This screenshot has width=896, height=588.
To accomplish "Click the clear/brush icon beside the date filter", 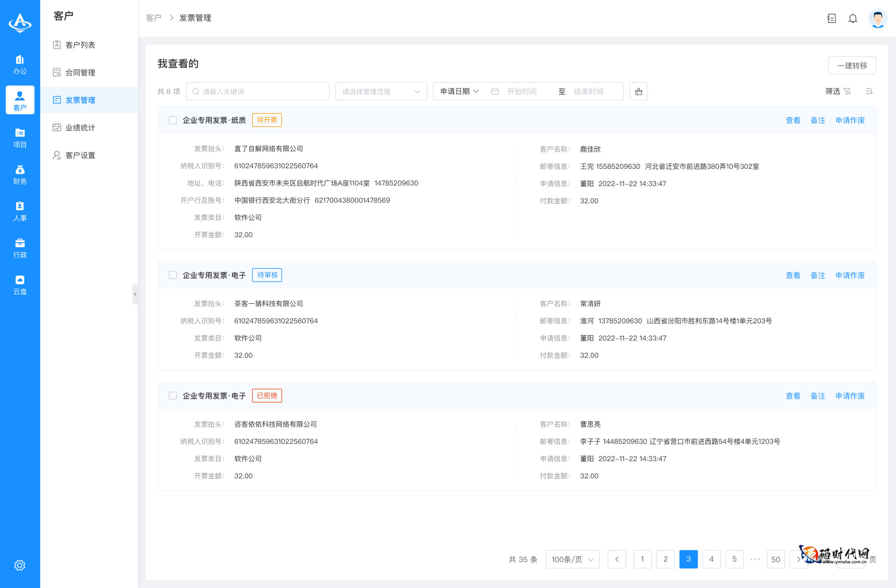I will click(638, 91).
